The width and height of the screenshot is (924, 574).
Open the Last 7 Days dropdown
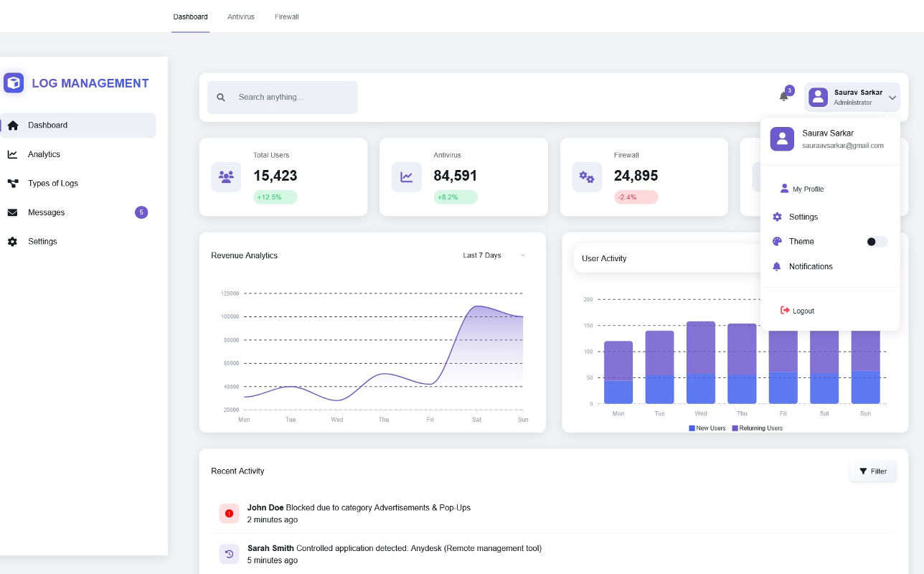point(494,255)
